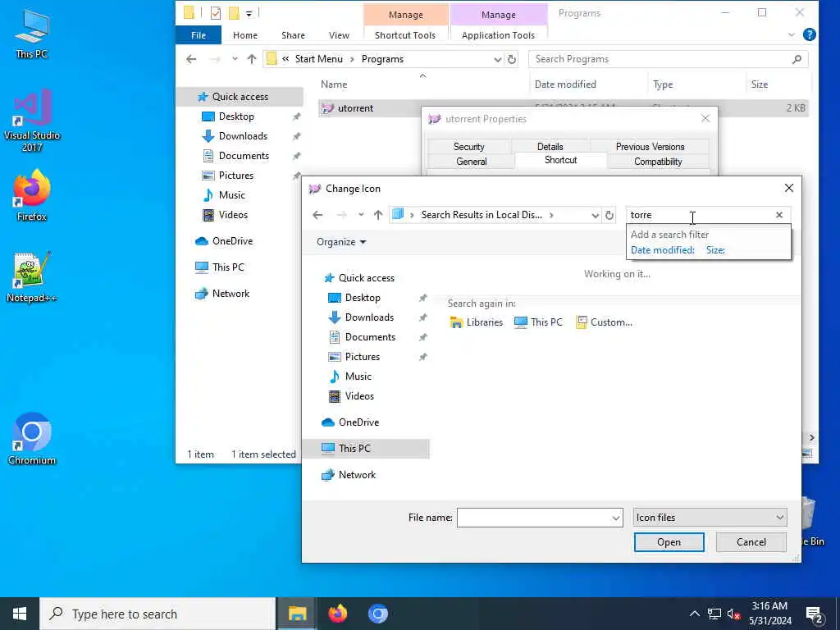Image resolution: width=840 pixels, height=630 pixels.
Task: Expand the File name combo box dropdown
Action: coord(615,518)
